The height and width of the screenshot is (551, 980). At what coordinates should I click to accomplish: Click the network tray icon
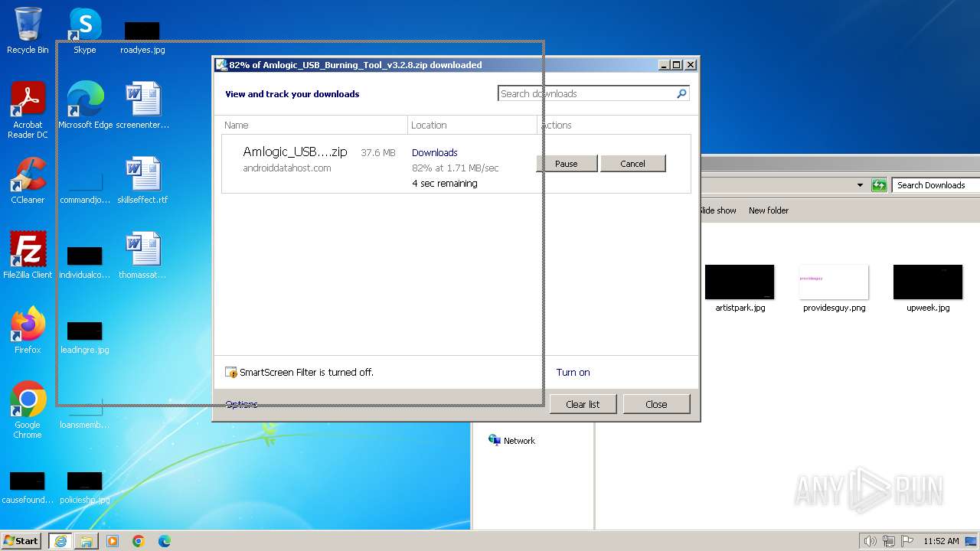coord(889,541)
